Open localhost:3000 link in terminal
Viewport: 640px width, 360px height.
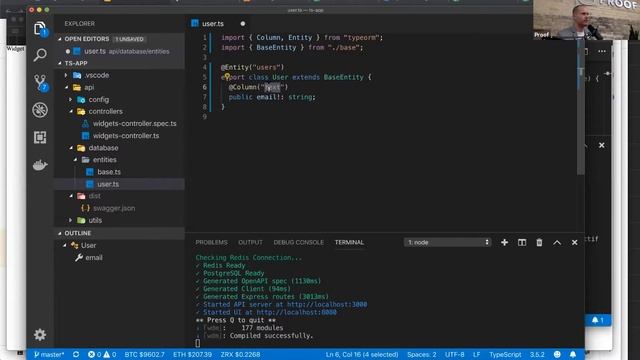[327, 304]
